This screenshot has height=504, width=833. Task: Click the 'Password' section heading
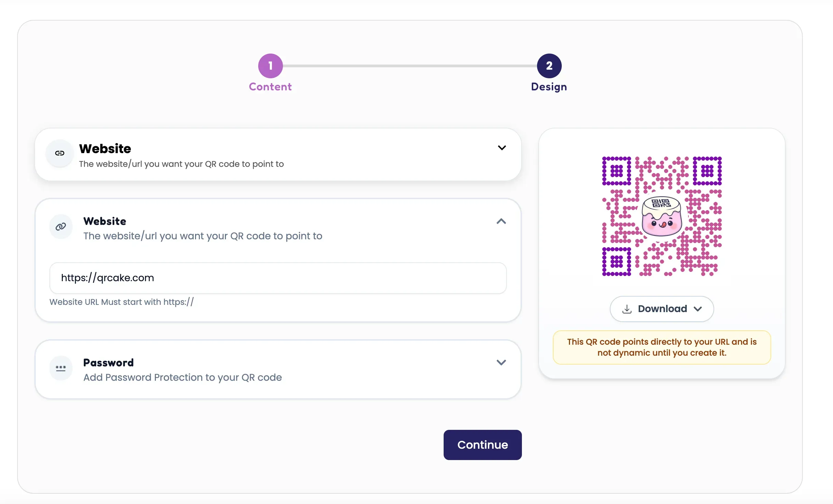click(109, 363)
